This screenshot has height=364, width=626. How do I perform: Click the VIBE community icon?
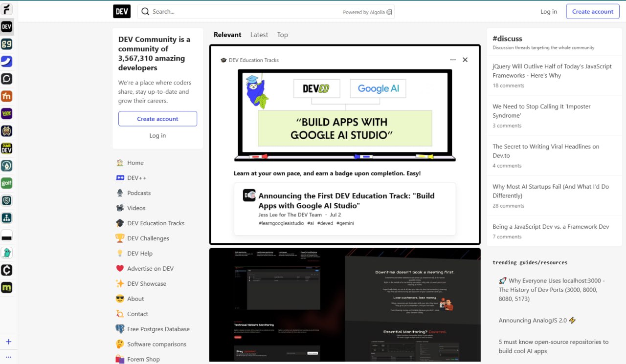coord(6,113)
